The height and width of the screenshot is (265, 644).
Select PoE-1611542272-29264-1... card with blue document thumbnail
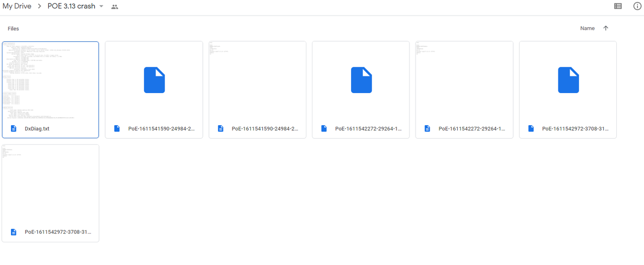361,90
